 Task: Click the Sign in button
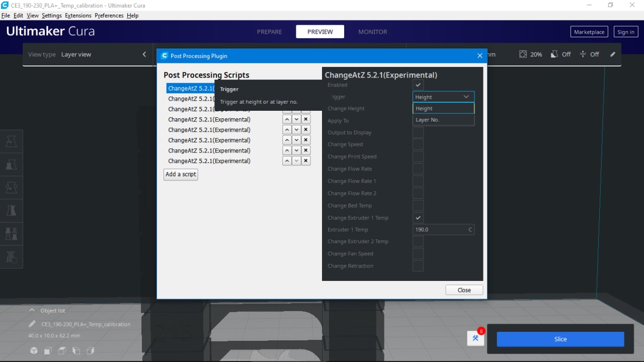[x=625, y=32]
